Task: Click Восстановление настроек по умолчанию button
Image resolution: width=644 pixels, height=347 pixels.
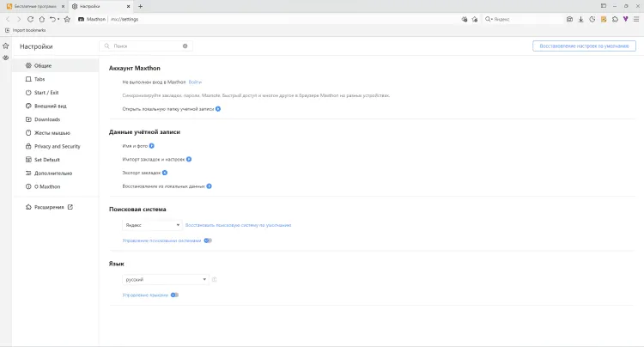Action: point(582,46)
